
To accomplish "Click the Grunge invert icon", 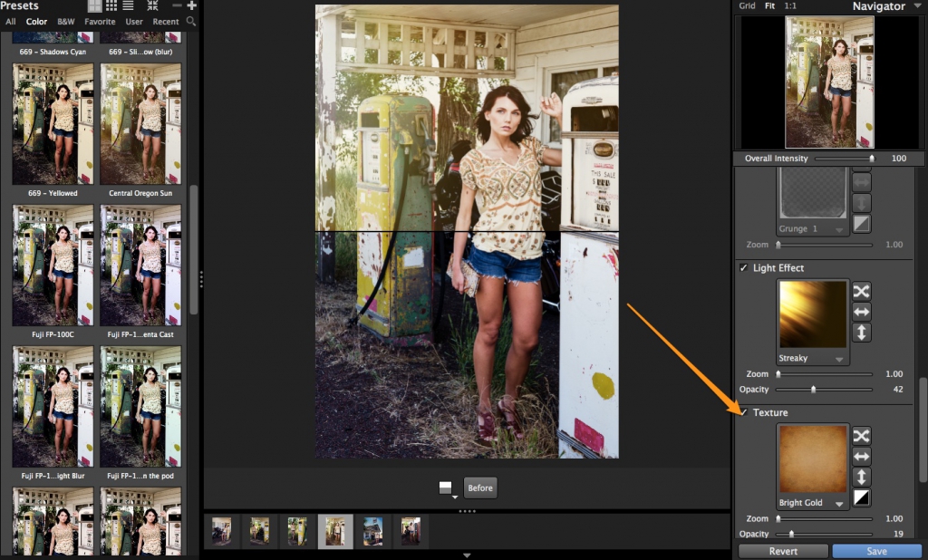I will [x=861, y=224].
